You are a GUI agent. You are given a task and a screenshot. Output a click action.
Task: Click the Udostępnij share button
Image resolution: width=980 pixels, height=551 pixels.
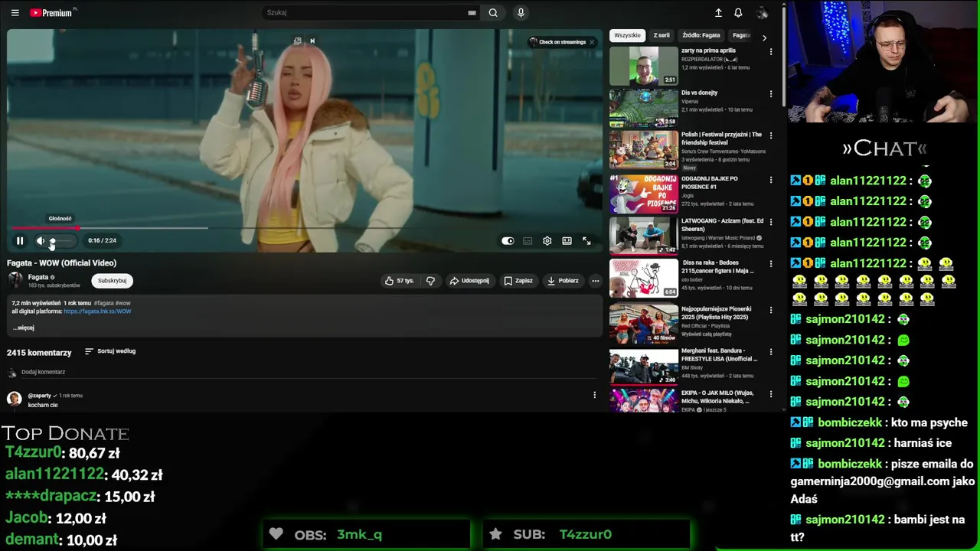pyautogui.click(x=469, y=281)
